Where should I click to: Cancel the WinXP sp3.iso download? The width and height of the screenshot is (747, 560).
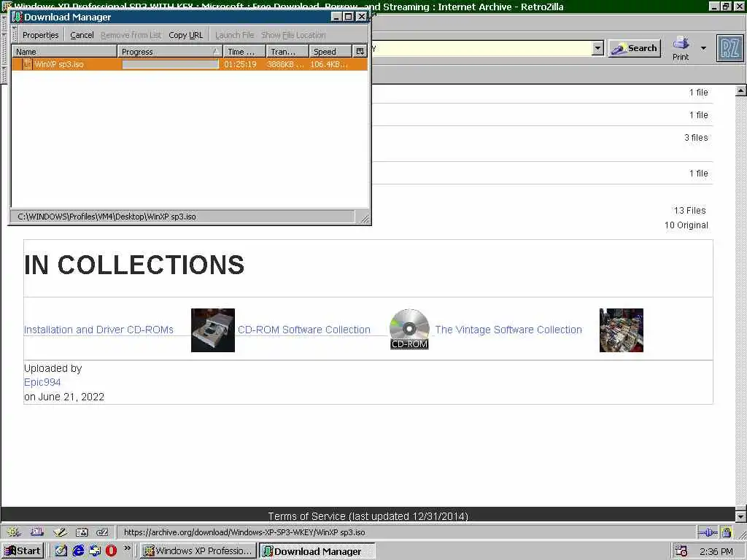tap(82, 35)
